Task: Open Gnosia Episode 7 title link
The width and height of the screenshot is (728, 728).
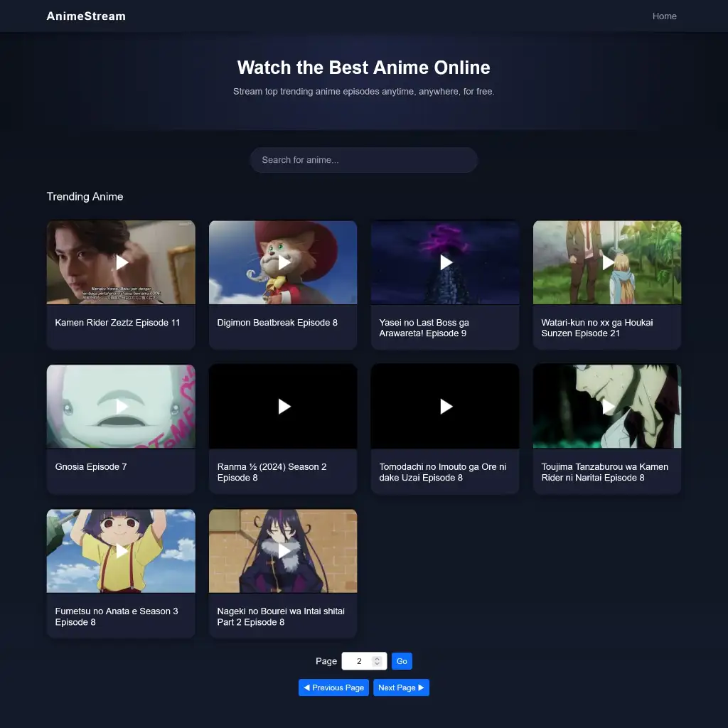Action: [x=91, y=467]
